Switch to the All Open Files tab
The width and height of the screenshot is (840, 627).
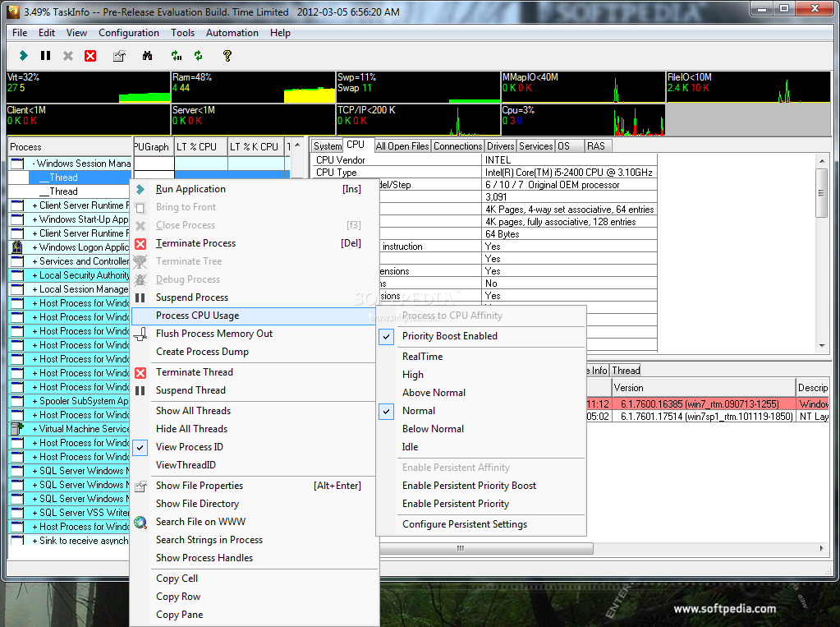click(x=402, y=146)
